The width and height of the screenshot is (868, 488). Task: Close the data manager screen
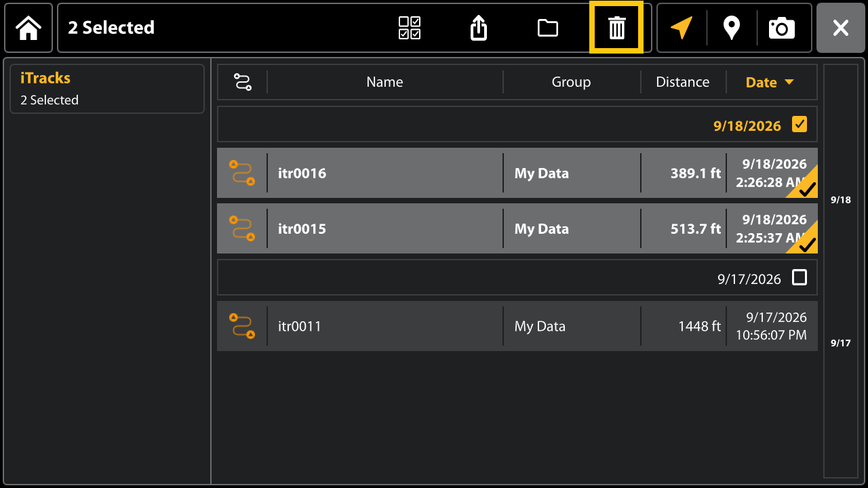(x=840, y=28)
